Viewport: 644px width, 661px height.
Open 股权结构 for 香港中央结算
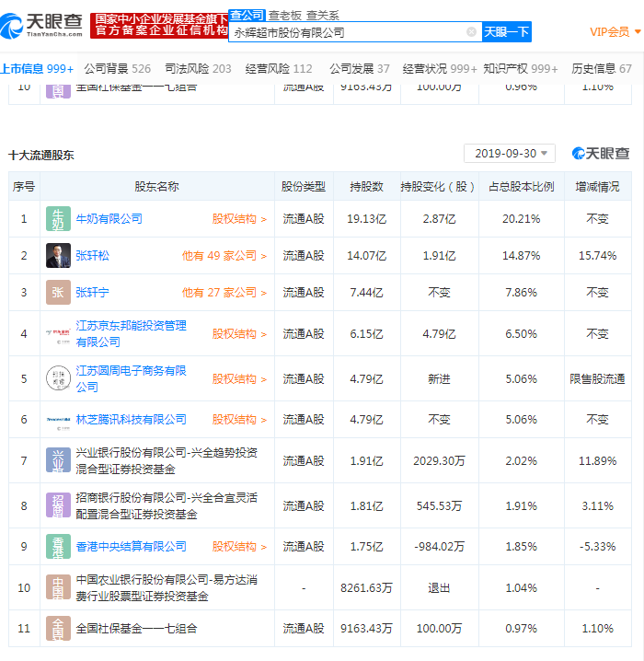(239, 546)
